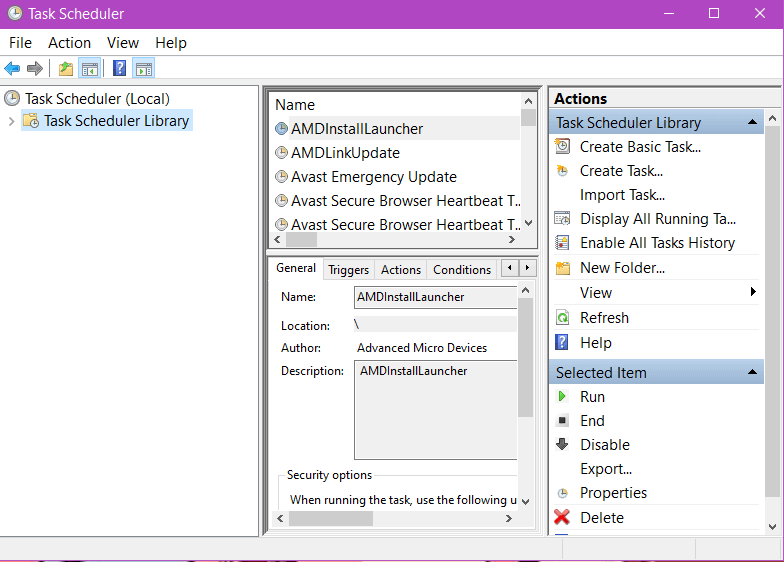Click the details pane vertical scrollbar thumb

coord(526,357)
